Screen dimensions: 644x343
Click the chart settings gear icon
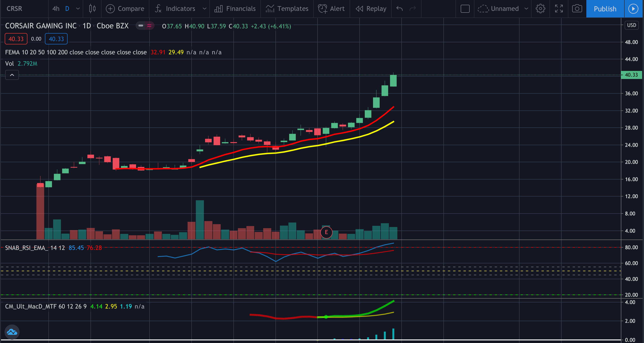540,9
